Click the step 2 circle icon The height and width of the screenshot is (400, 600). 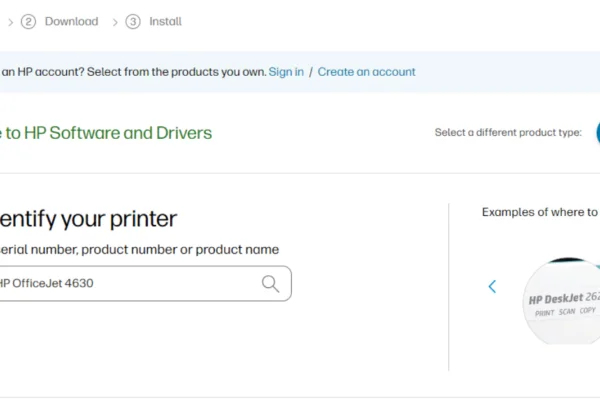point(28,21)
